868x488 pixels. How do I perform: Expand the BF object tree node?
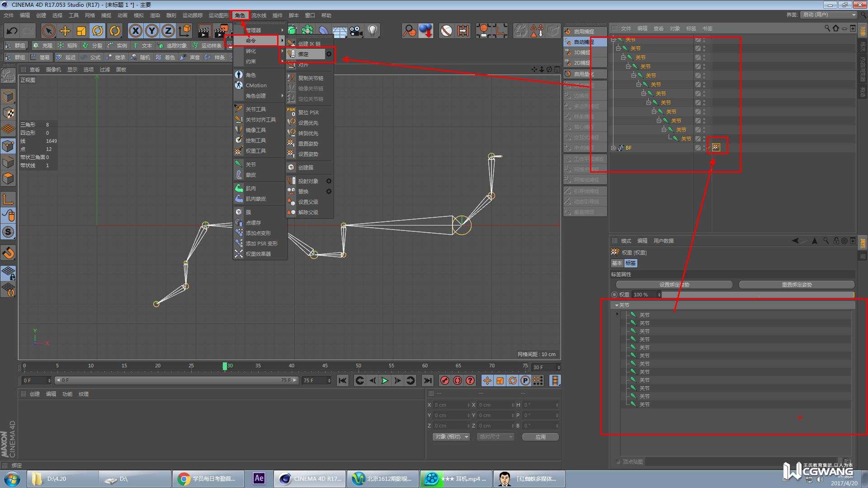click(x=613, y=148)
